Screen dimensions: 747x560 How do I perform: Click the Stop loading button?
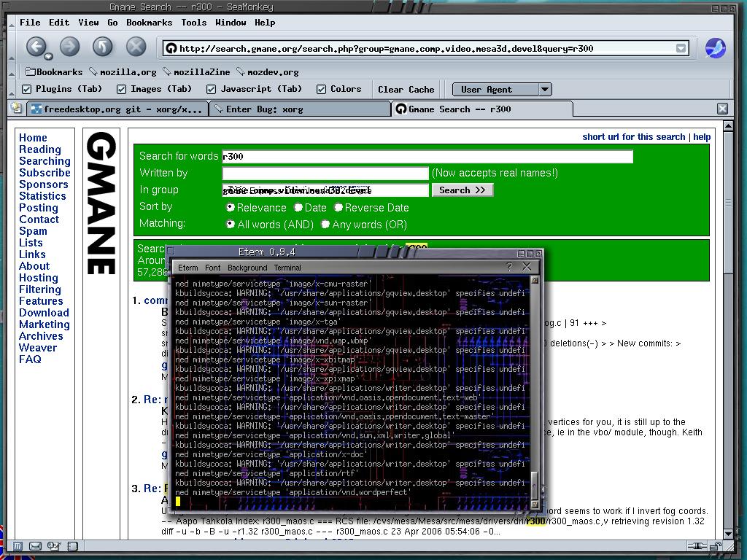tap(136, 47)
